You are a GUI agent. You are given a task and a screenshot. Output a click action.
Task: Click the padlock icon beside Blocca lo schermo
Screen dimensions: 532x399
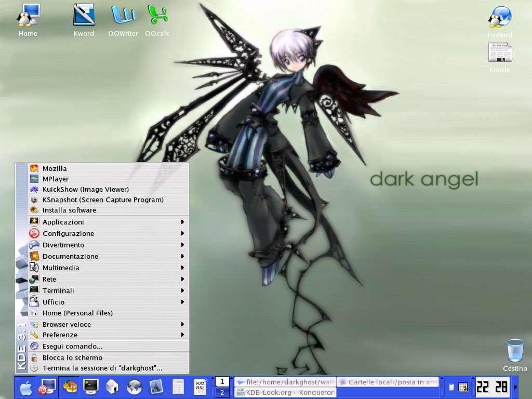tap(34, 357)
